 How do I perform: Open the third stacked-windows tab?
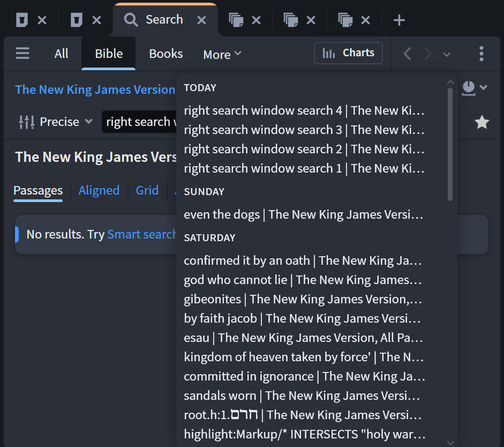[345, 20]
